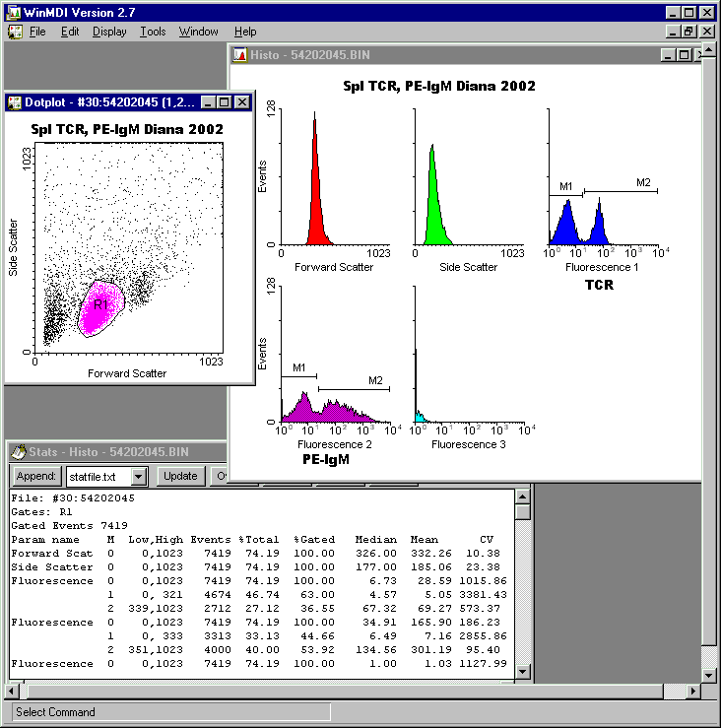This screenshot has width=721, height=728.
Task: Open the document control icon beside File menu
Action: tap(15, 32)
